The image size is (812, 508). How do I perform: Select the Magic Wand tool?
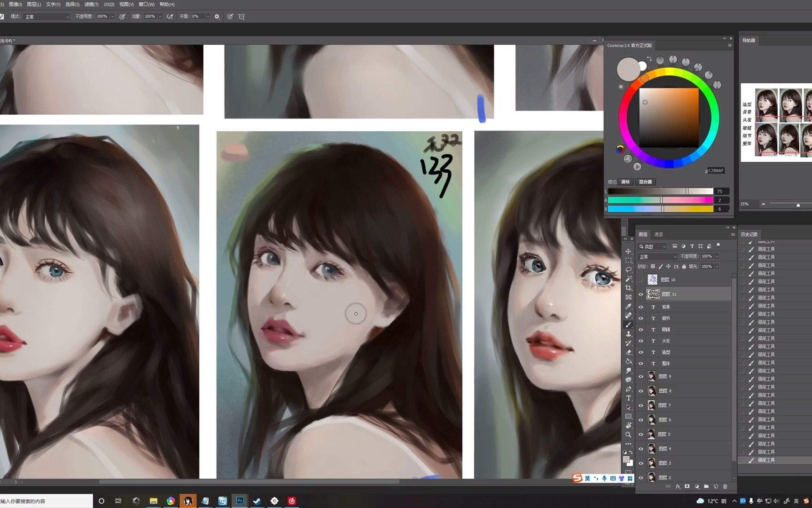pos(628,279)
